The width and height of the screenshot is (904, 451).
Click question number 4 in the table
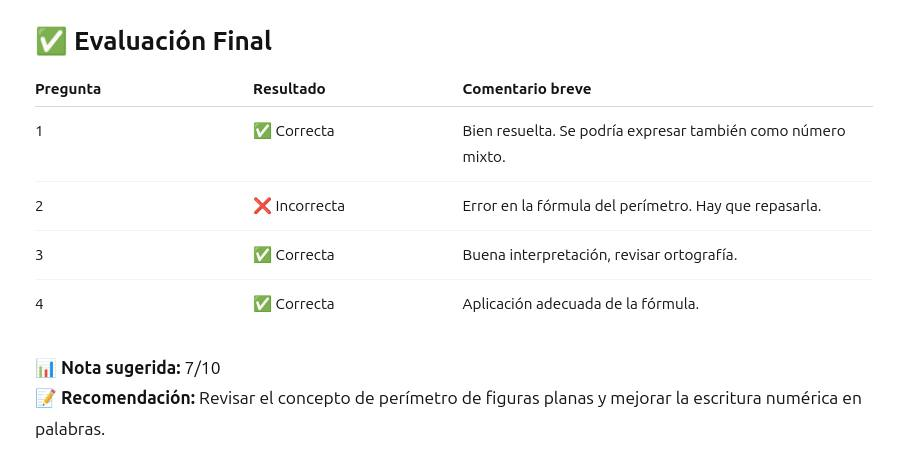(x=39, y=304)
